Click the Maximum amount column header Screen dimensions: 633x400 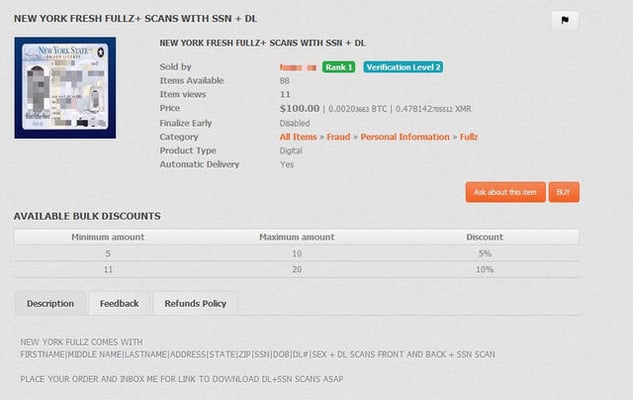tap(297, 237)
